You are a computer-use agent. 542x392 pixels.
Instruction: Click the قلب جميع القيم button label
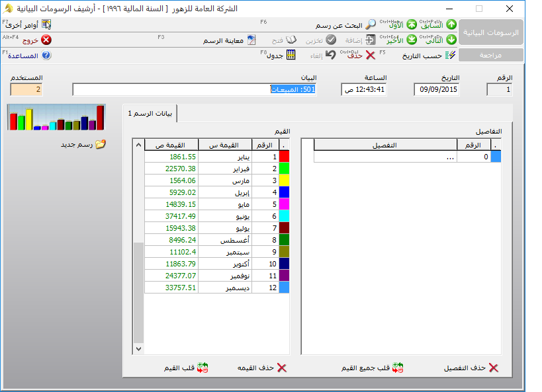(366, 368)
